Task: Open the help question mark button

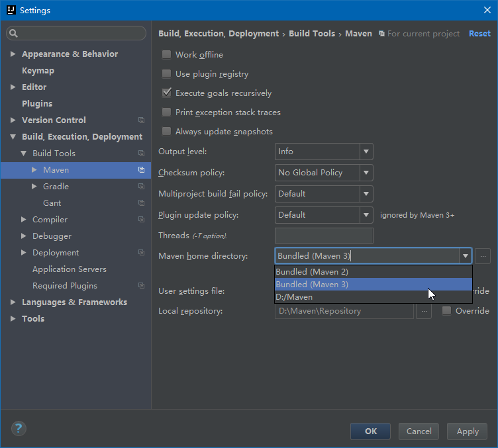Action: pos(19,429)
